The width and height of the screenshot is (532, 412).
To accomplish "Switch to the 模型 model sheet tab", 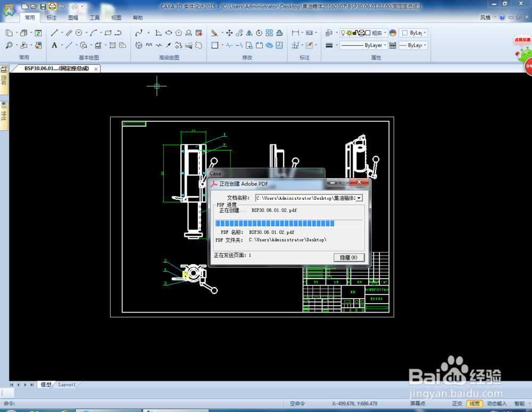I will pyautogui.click(x=46, y=384).
